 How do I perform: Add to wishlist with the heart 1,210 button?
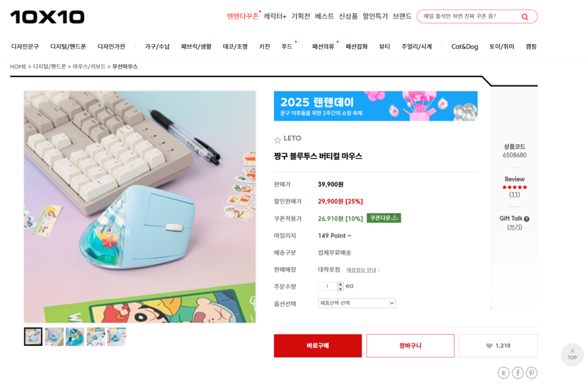[498, 346]
